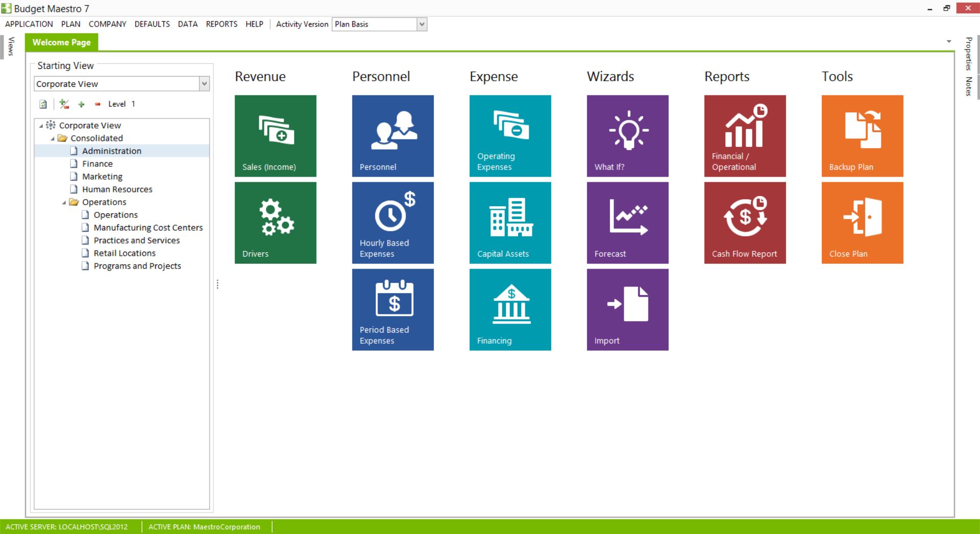The height and width of the screenshot is (534, 980).
Task: Open the Financial / Operational reports tile
Action: [745, 136]
